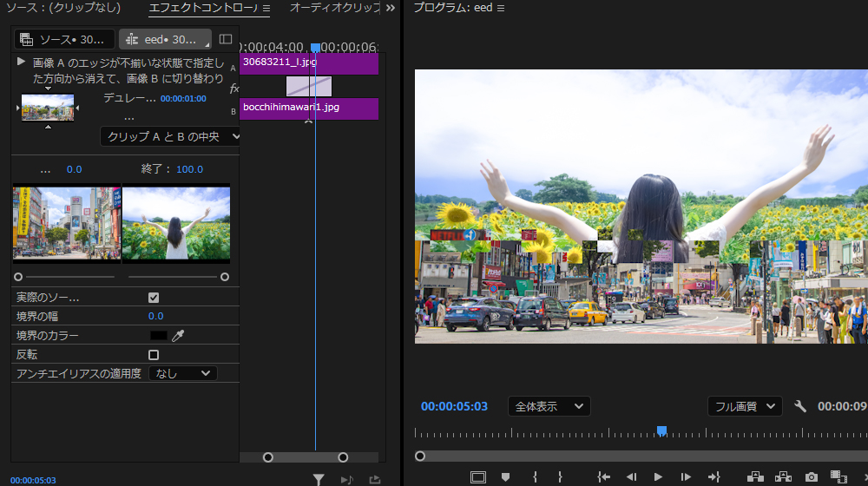
Task: Click the effect controls timeline playhead marker
Action: (x=315, y=48)
